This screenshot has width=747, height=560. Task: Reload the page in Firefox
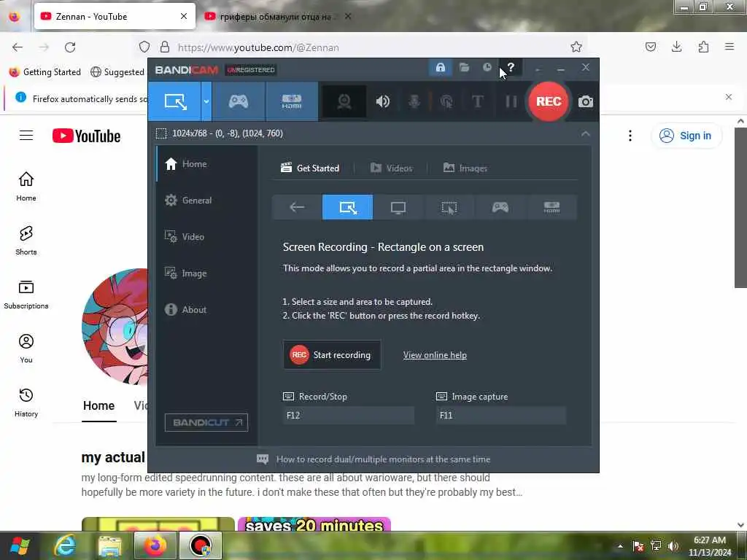click(70, 47)
